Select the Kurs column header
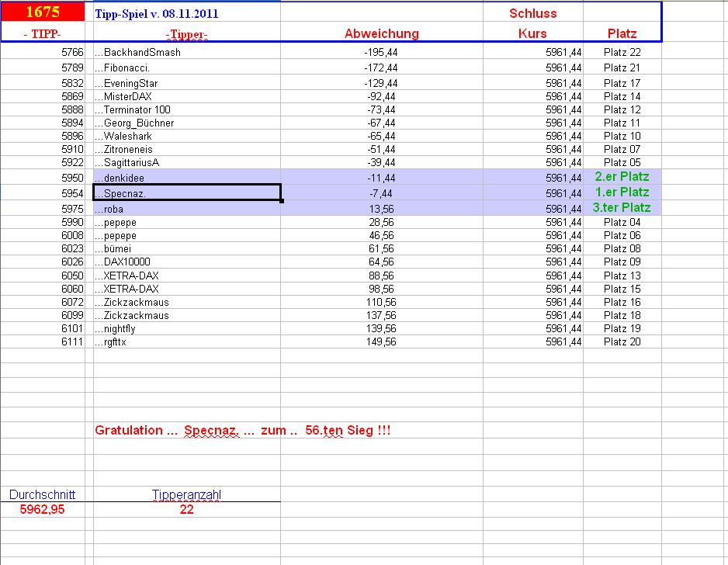The height and width of the screenshot is (565, 728). point(532,33)
